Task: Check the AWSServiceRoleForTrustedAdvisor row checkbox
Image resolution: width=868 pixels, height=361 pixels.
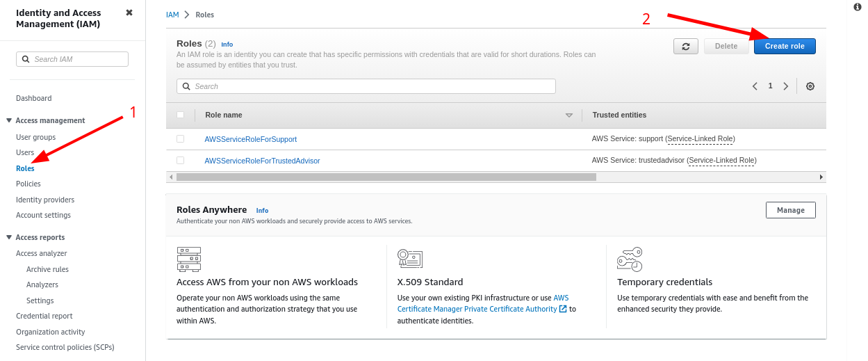Action: 181,160
